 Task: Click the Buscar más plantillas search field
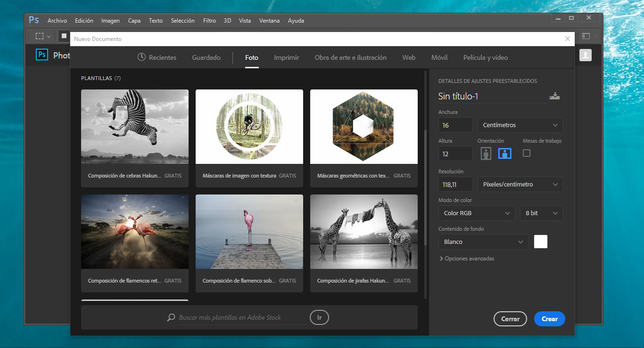242,317
